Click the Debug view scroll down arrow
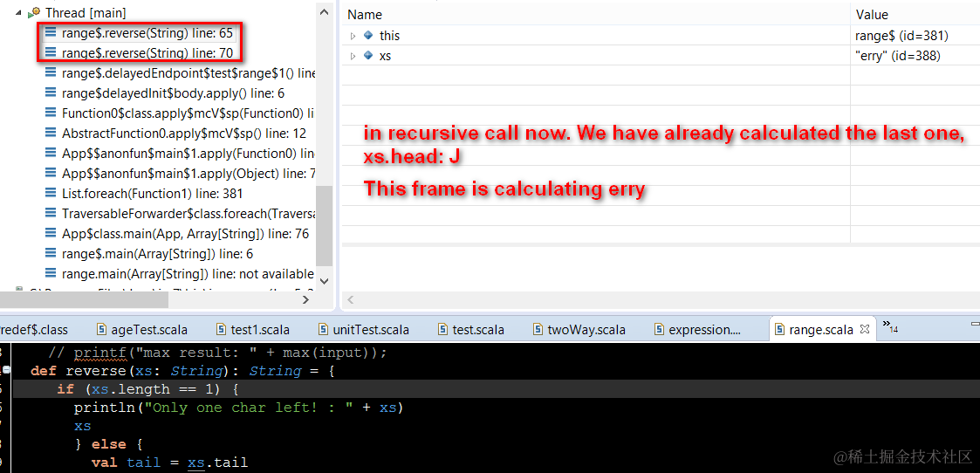 tap(324, 280)
